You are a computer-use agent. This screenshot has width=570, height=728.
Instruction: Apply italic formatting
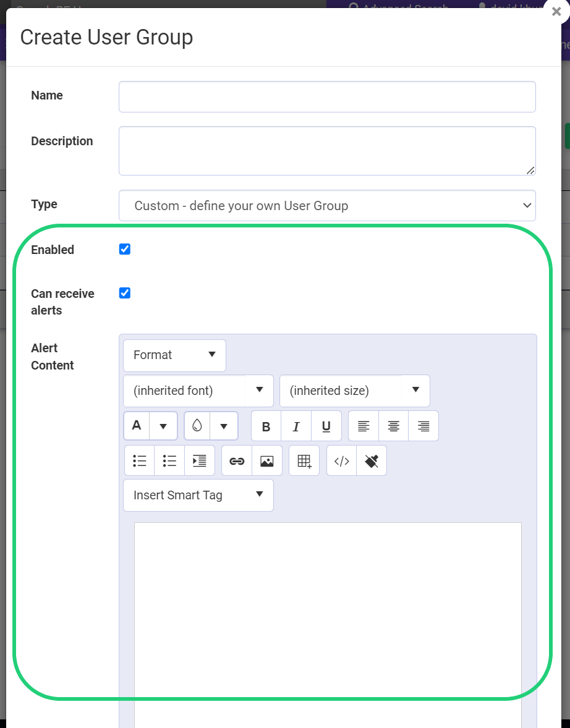click(296, 426)
